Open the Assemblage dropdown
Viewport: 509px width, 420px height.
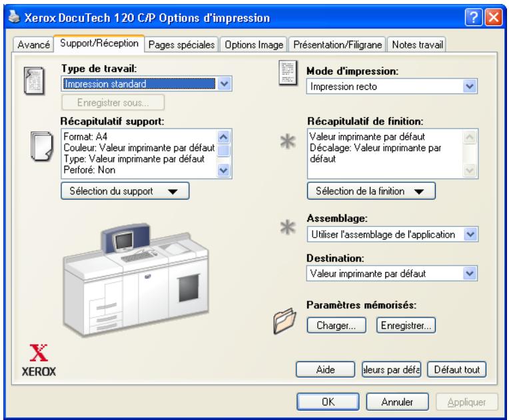[x=471, y=234]
